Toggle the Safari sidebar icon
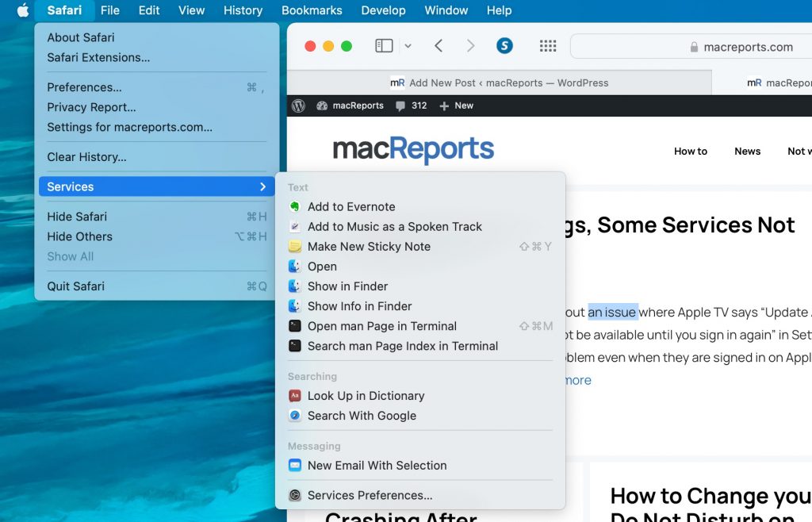This screenshot has height=522, width=812. 384,46
